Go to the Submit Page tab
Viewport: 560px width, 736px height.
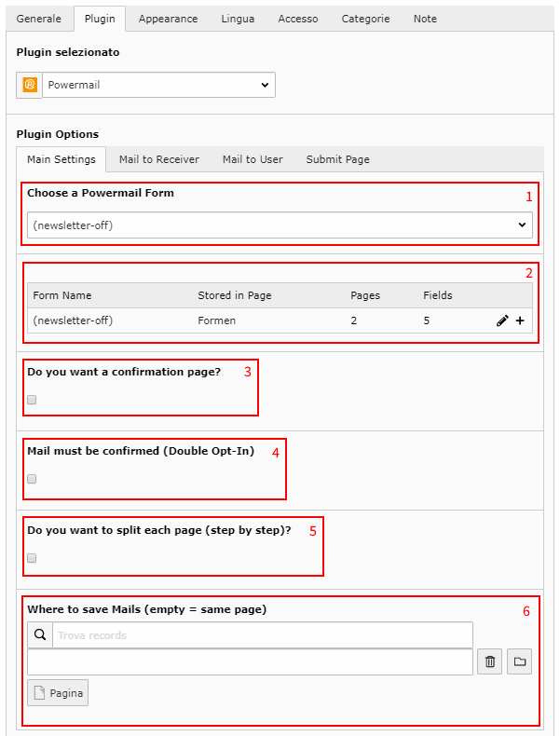tap(338, 159)
